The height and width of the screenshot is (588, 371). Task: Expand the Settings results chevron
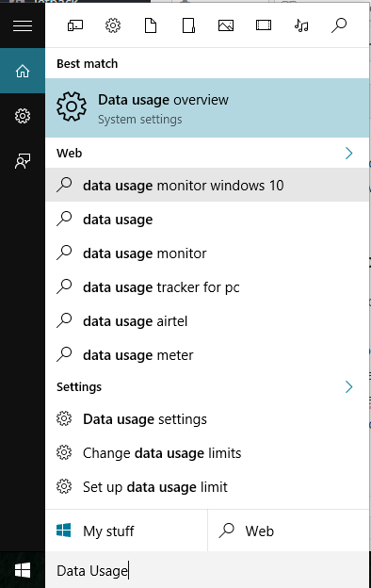pyautogui.click(x=349, y=386)
